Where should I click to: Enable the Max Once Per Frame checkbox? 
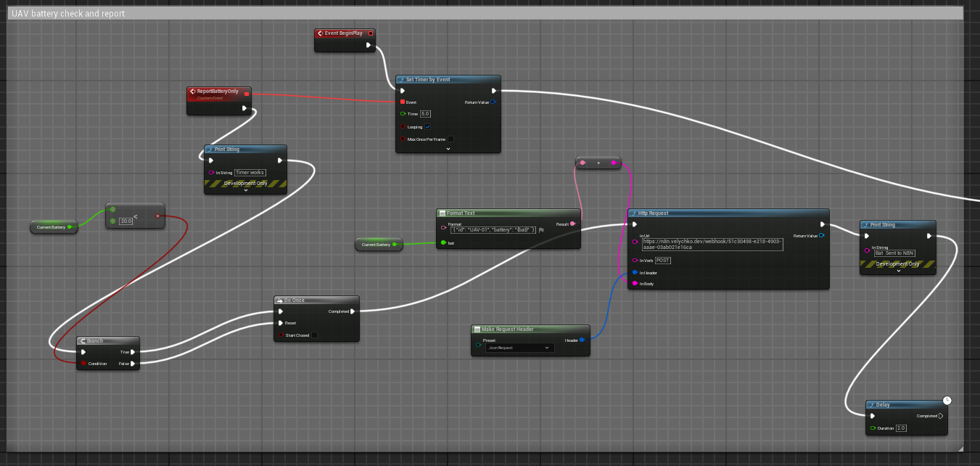[x=450, y=139]
